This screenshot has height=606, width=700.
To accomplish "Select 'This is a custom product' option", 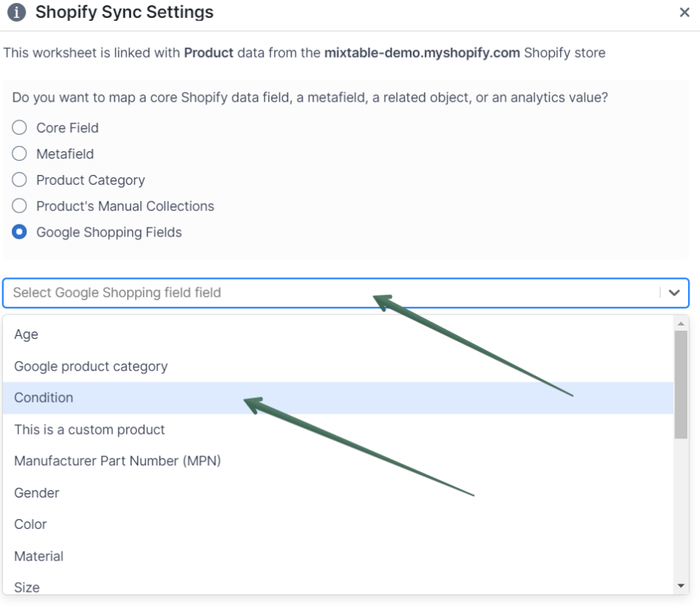I will (x=89, y=429).
